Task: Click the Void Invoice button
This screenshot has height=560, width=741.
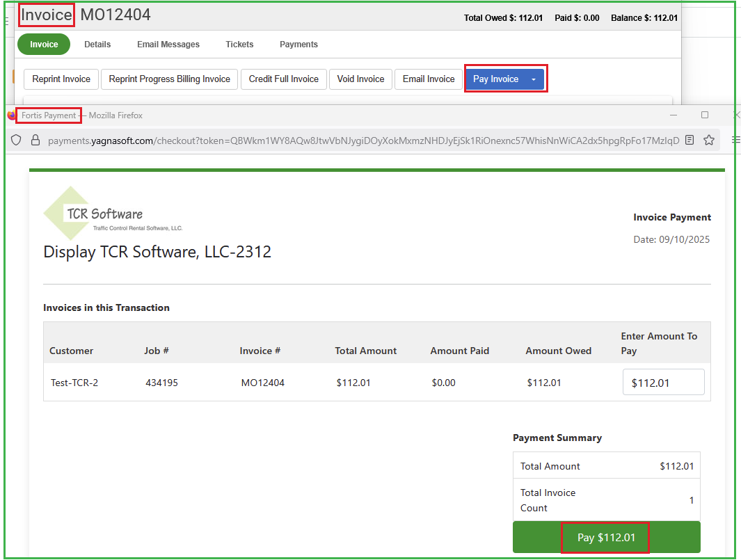Action: pyautogui.click(x=360, y=79)
